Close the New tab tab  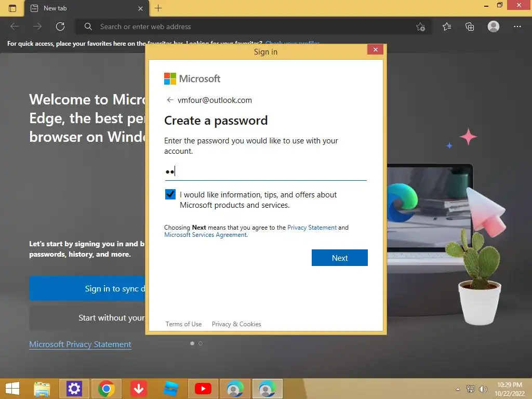pyautogui.click(x=140, y=8)
